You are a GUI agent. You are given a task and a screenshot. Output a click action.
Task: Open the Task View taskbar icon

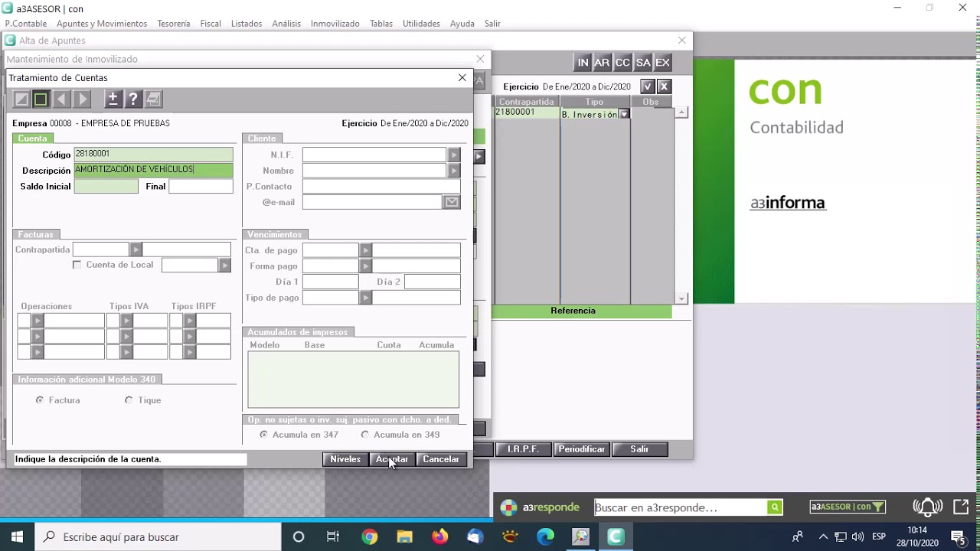pos(333,537)
